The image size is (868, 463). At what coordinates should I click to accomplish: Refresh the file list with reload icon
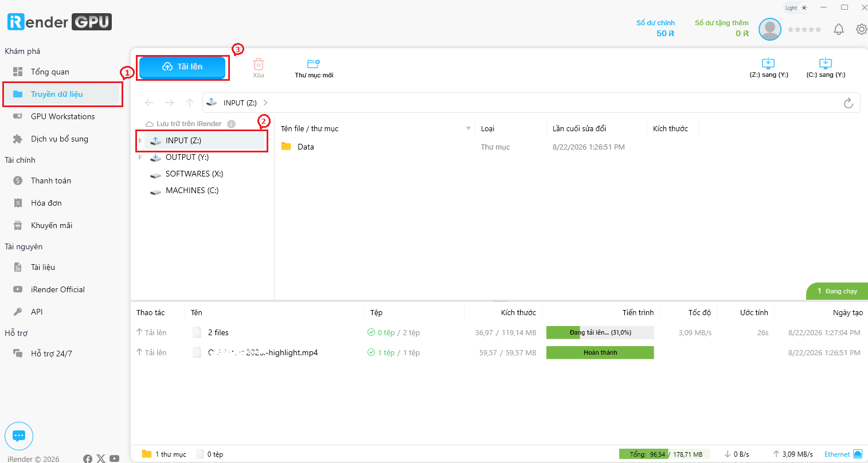pyautogui.click(x=849, y=103)
